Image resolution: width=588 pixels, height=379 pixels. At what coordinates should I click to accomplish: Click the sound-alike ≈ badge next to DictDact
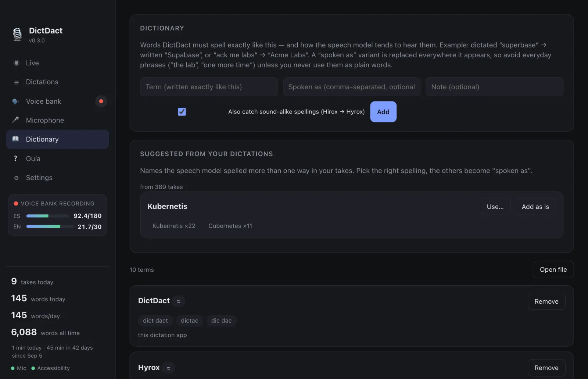(178, 301)
